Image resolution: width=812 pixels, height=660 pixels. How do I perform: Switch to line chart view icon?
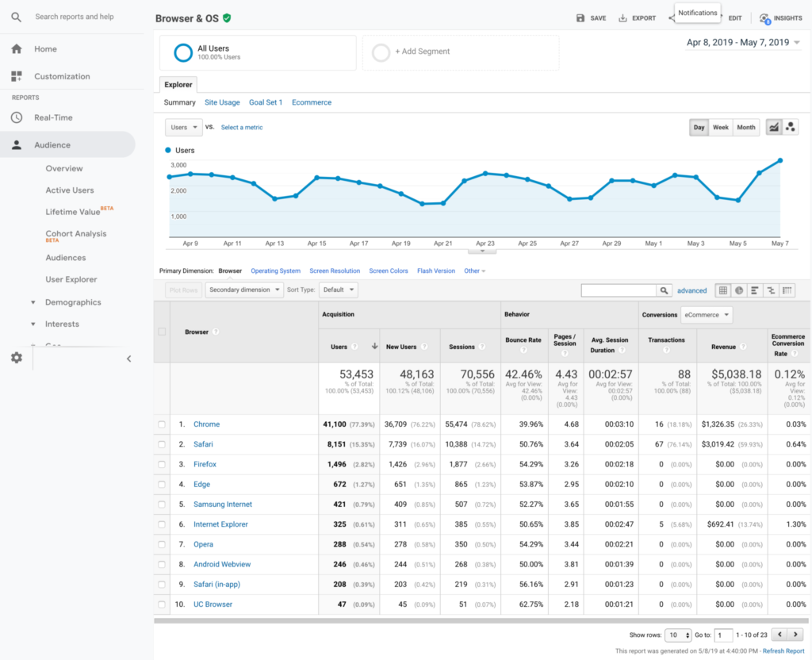point(774,128)
